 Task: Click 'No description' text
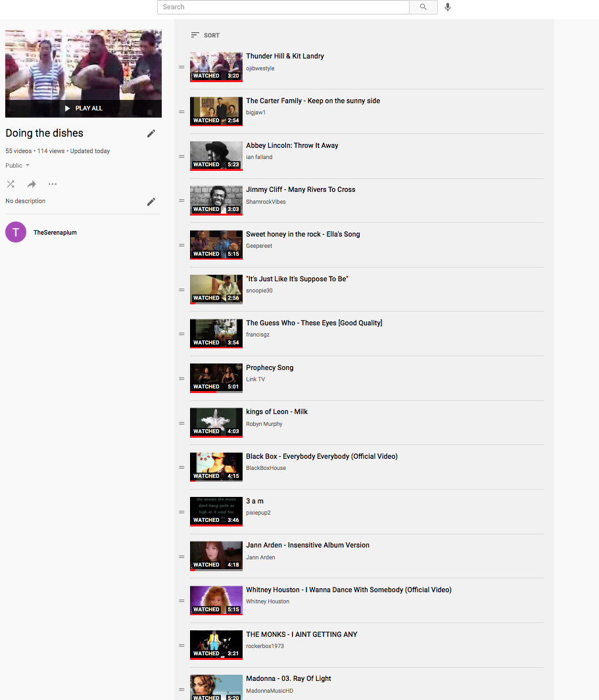(26, 201)
